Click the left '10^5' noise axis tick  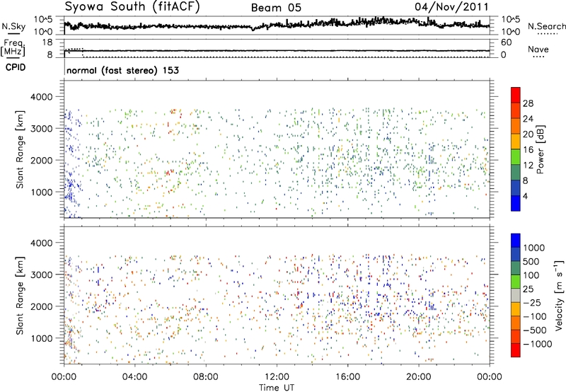(43, 20)
